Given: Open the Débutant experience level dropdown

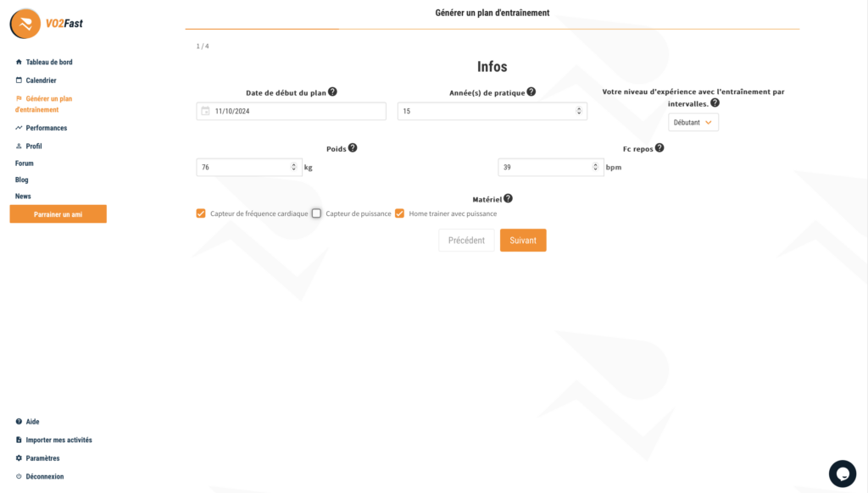Looking at the screenshot, I should coord(693,123).
